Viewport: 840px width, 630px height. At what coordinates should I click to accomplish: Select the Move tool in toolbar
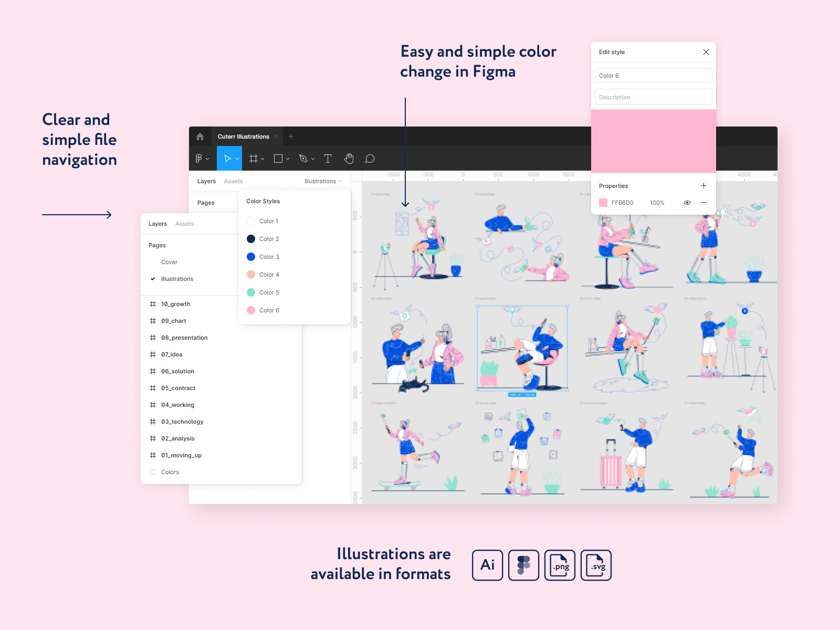(227, 159)
